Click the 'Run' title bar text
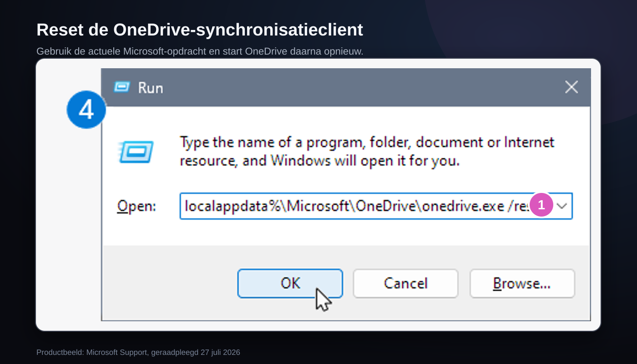 tap(151, 87)
